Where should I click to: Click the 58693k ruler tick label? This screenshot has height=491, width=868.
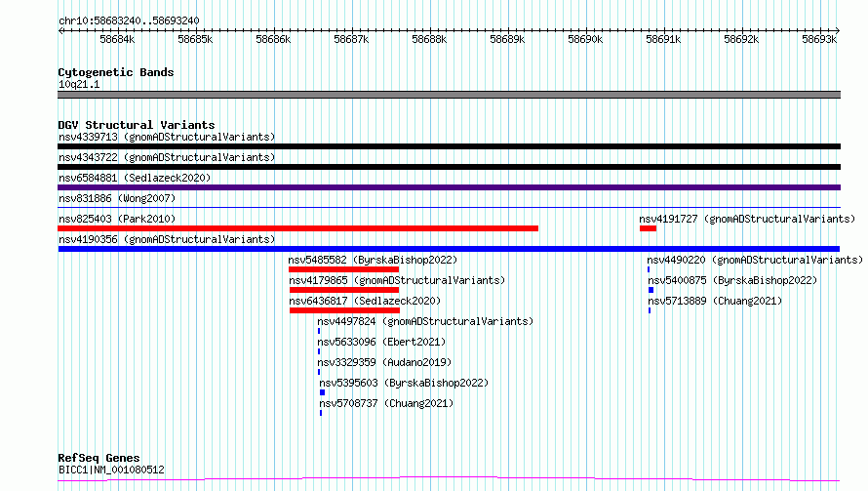[819, 39]
